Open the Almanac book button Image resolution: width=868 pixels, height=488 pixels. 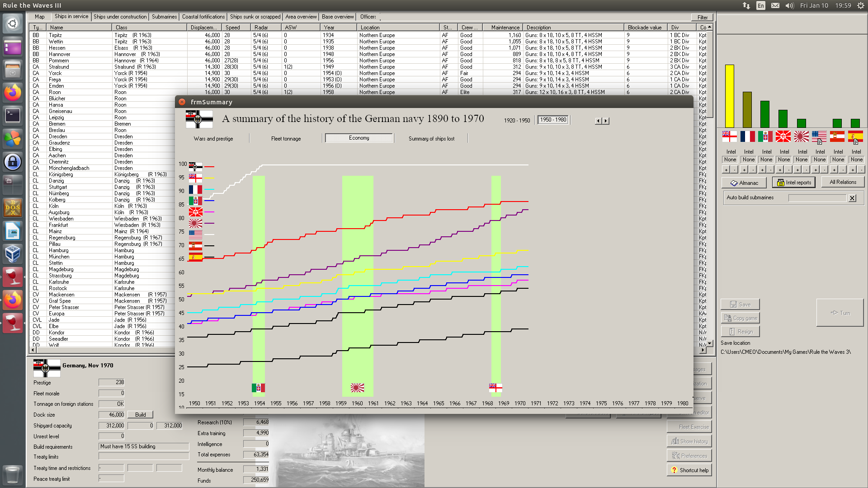coord(744,183)
